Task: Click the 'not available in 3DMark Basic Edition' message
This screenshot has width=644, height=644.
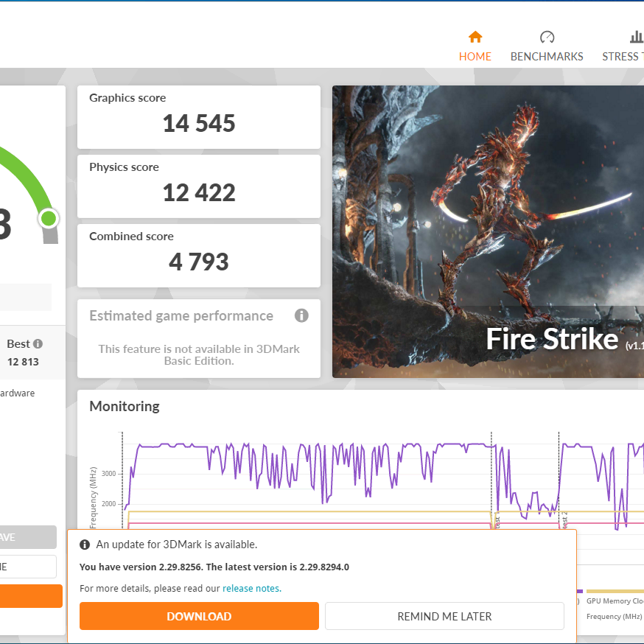Action: [x=199, y=355]
